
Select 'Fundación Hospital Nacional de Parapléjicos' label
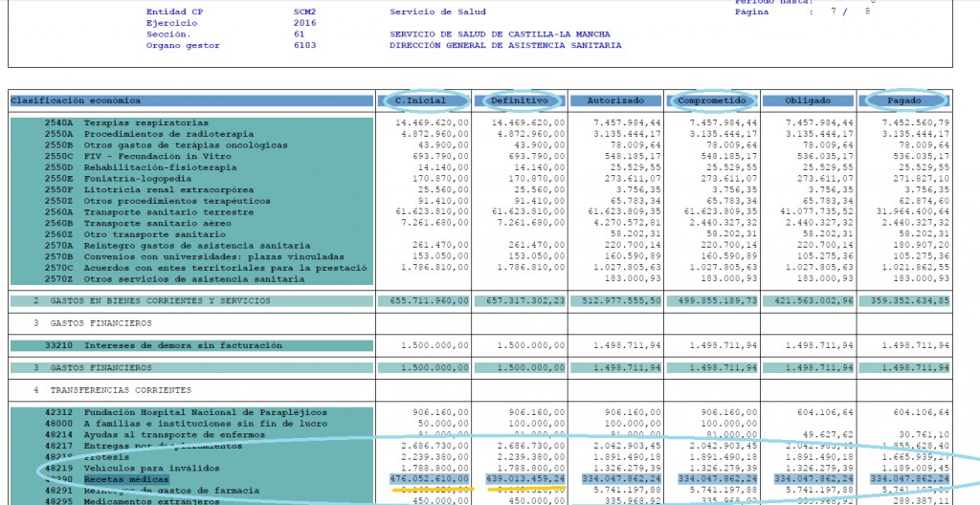pyautogui.click(x=206, y=412)
